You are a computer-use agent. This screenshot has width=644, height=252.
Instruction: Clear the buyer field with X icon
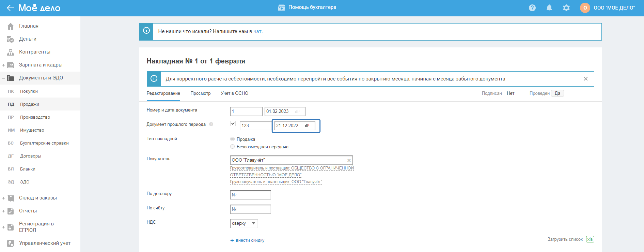click(349, 160)
